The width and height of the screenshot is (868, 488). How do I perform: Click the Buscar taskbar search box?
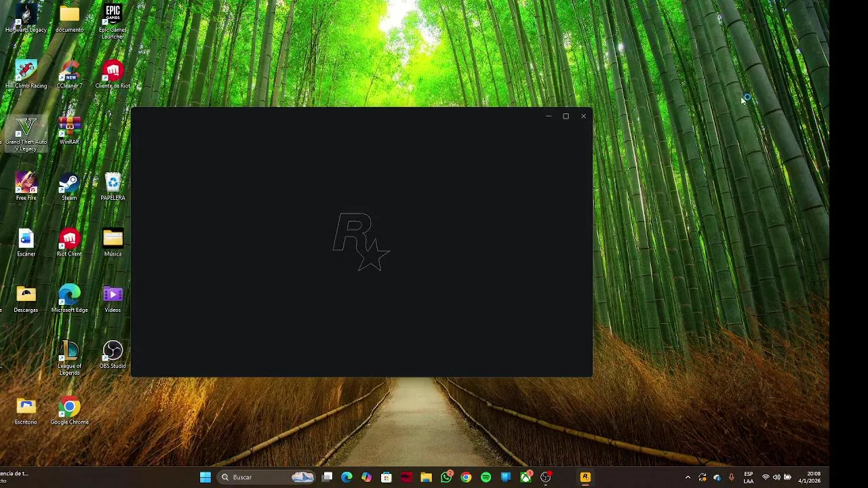tap(267, 477)
